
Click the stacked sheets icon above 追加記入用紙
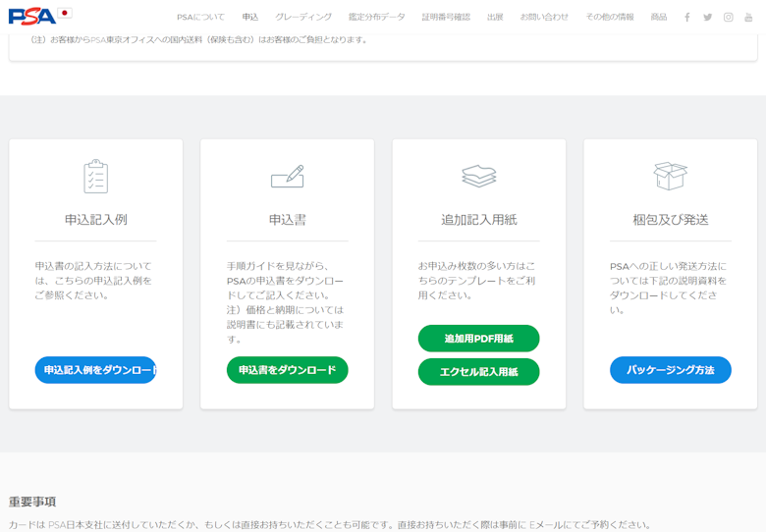(x=479, y=177)
